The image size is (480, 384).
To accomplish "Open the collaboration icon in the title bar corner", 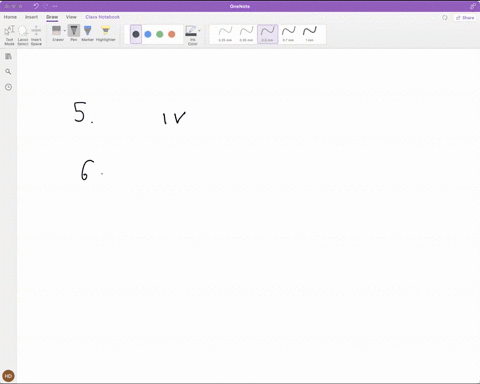I will [473, 6].
